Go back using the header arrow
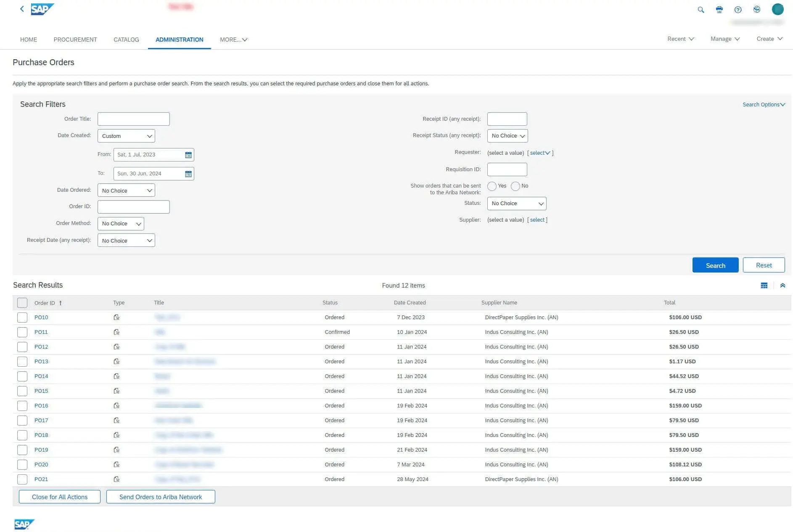Viewport: 793px width, 532px height. click(x=22, y=9)
